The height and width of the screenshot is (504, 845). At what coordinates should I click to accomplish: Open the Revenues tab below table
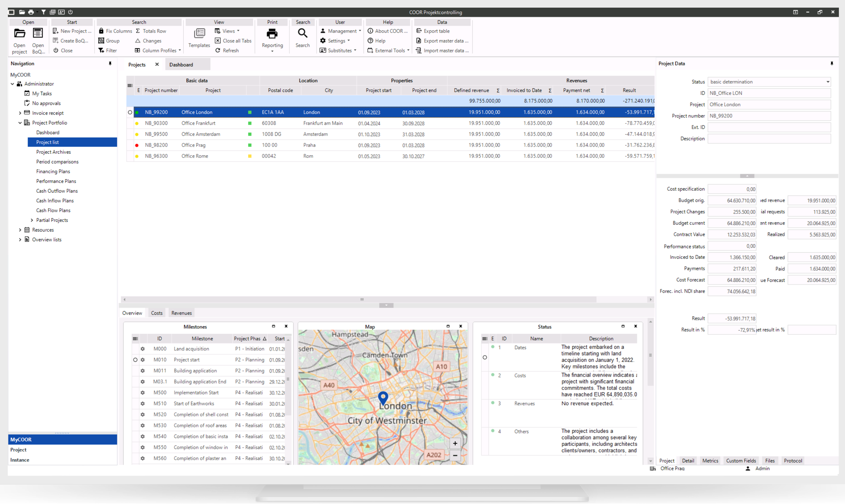(x=181, y=313)
